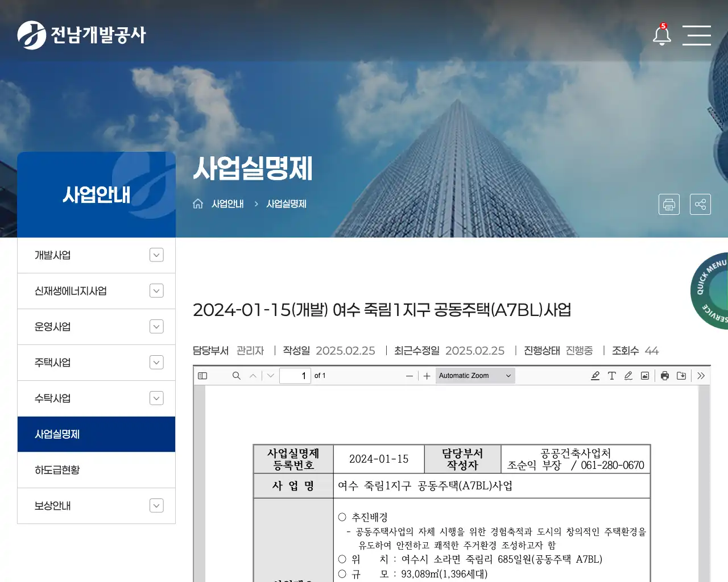
Task: Expand the 신재생에너지사업 submenu
Action: [156, 291]
